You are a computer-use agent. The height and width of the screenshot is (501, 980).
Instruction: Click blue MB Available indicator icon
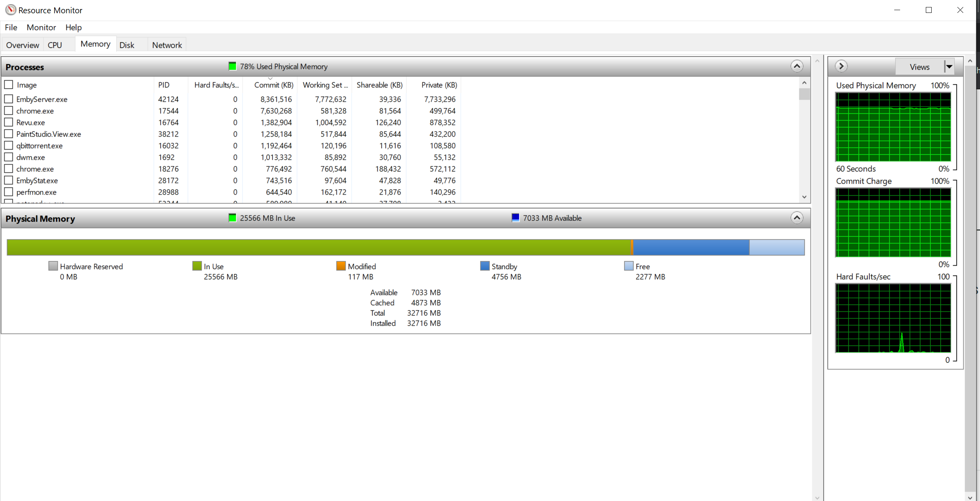click(515, 218)
